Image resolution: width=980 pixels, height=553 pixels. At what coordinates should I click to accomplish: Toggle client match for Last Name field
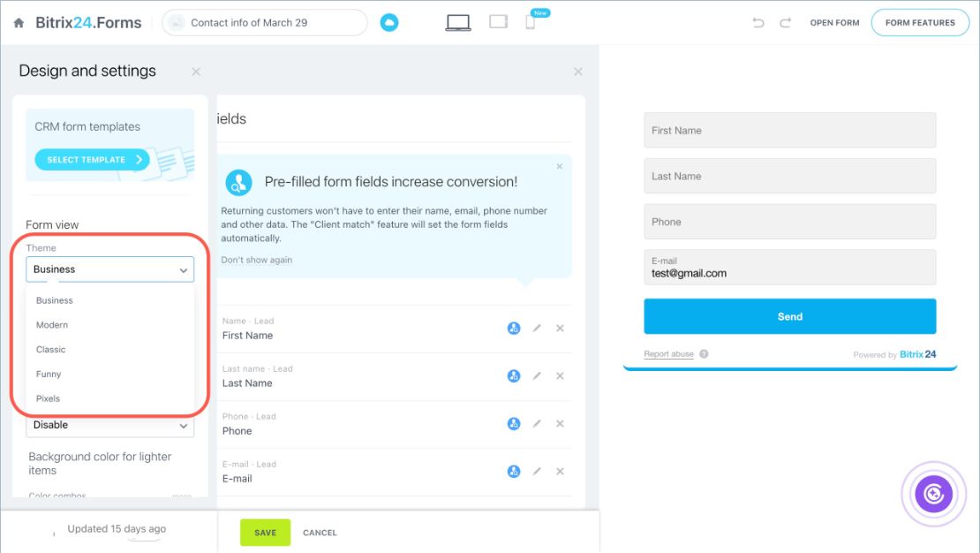pyautogui.click(x=514, y=376)
